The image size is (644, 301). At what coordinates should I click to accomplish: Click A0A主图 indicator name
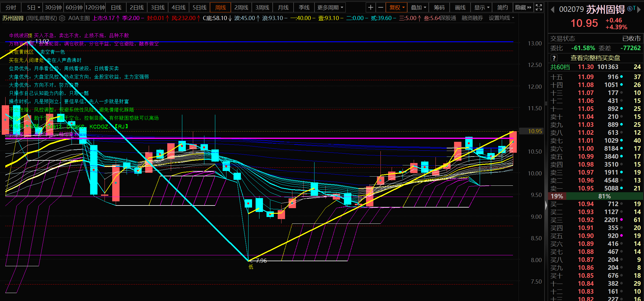79,18
